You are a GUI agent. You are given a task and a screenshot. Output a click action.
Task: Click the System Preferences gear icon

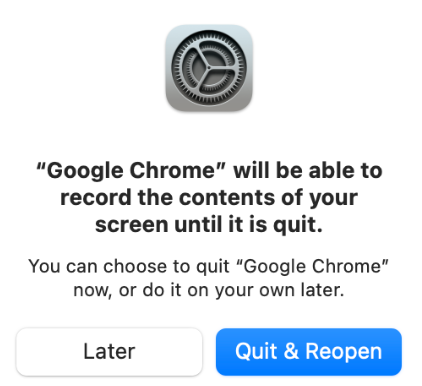tap(209, 68)
